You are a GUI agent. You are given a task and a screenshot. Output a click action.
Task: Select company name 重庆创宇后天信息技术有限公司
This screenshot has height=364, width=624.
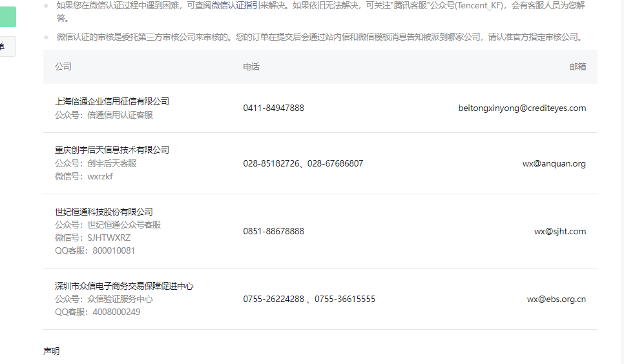point(112,150)
